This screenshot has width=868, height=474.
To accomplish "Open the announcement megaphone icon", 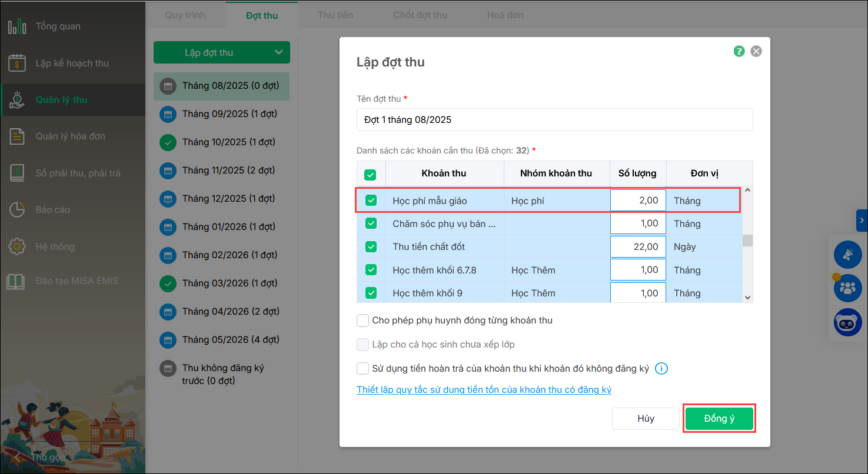I will point(847,255).
